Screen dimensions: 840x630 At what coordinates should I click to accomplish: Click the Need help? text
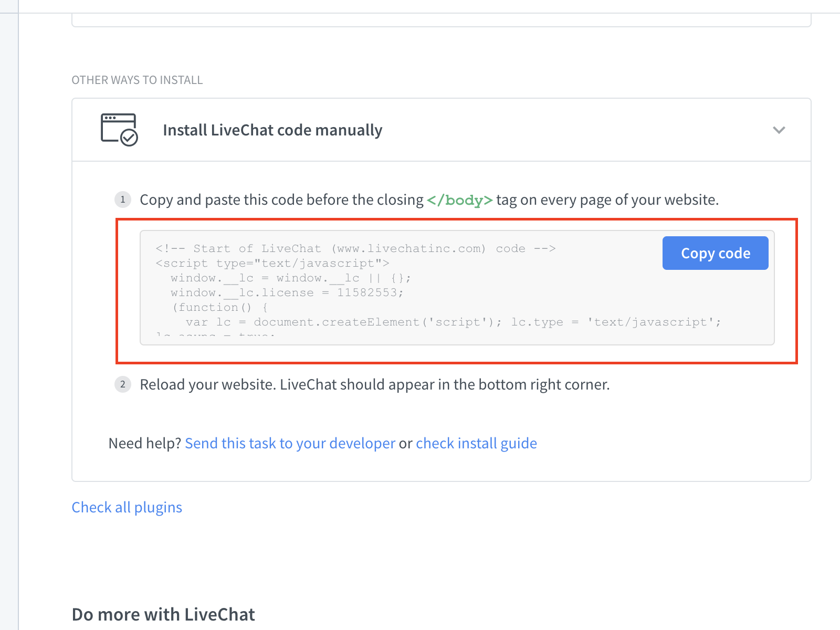coord(145,443)
